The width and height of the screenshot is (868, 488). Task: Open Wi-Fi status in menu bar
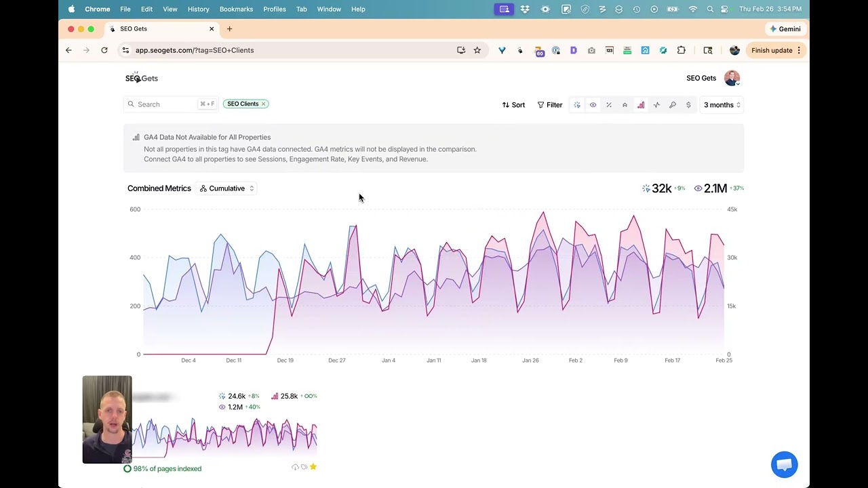pyautogui.click(x=693, y=9)
